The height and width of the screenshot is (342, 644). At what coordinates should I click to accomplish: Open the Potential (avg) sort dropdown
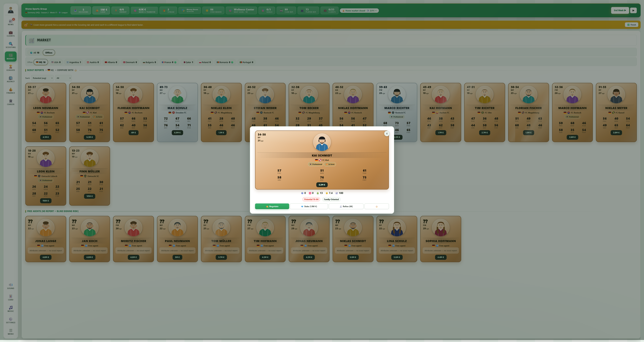coord(42,78)
